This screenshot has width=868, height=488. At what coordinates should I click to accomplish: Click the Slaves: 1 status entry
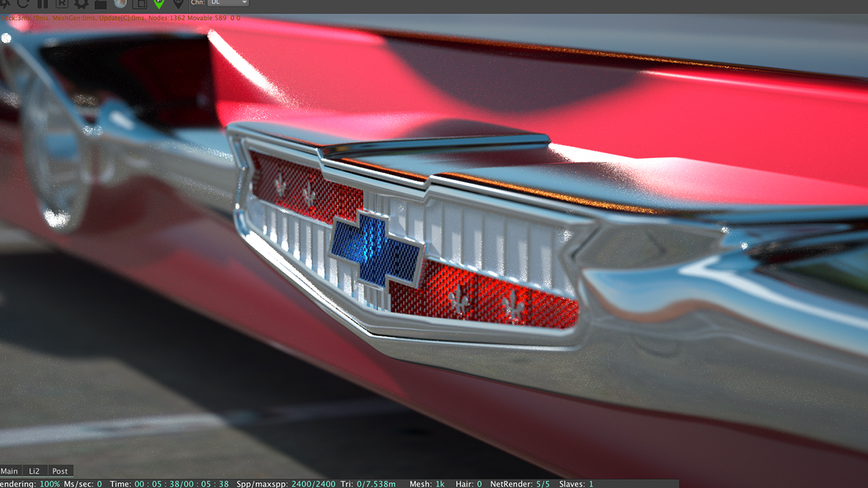(576, 484)
